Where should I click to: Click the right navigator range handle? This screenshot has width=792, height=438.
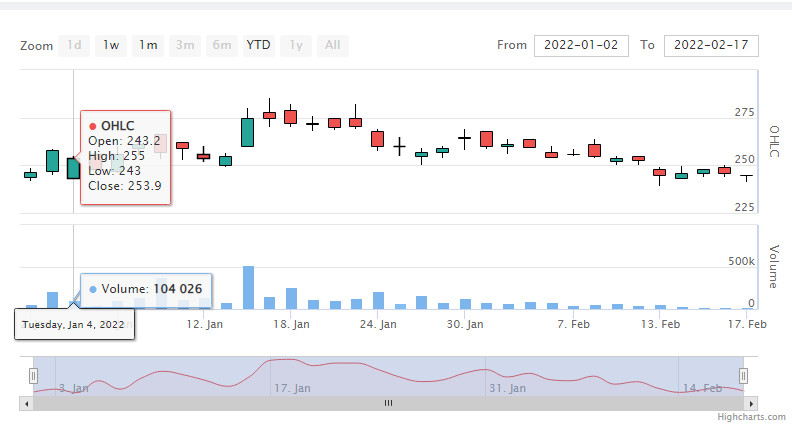coord(744,376)
